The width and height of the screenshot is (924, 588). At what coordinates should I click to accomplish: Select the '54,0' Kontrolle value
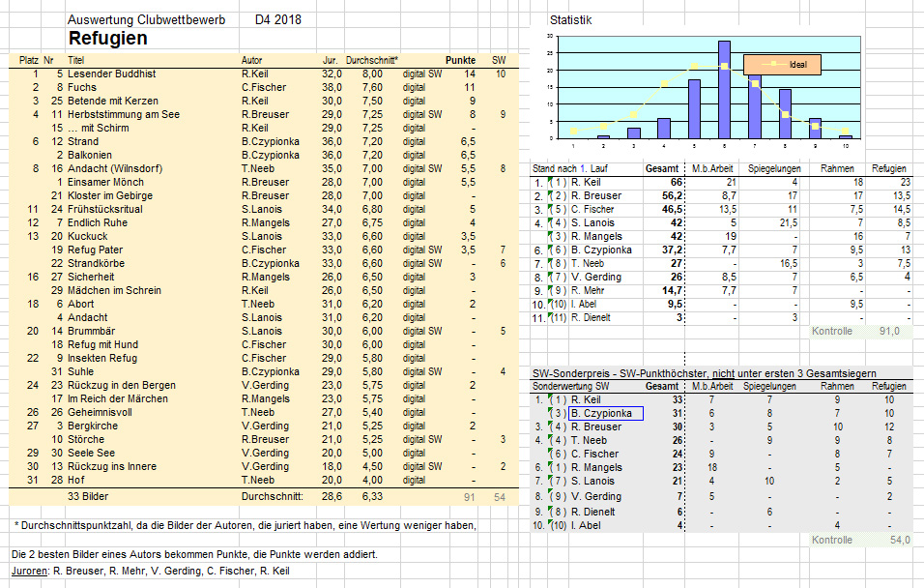[x=900, y=541]
